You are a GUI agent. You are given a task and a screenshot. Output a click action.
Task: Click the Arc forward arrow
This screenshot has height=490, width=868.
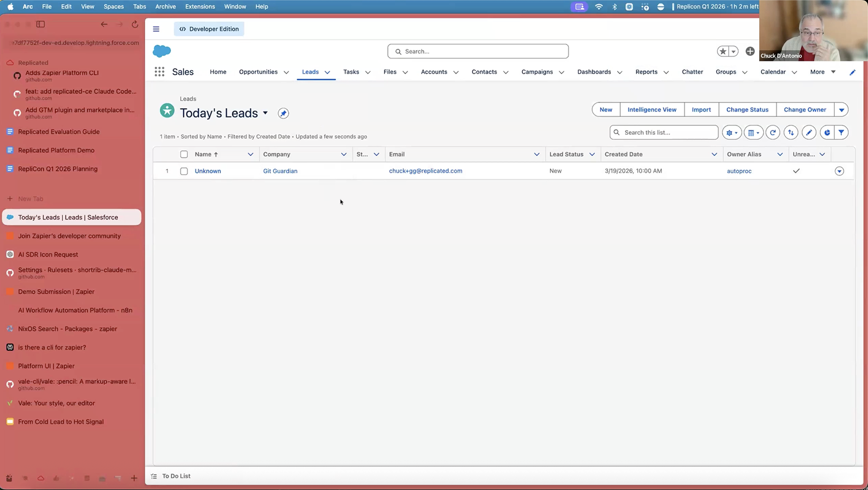(120, 24)
